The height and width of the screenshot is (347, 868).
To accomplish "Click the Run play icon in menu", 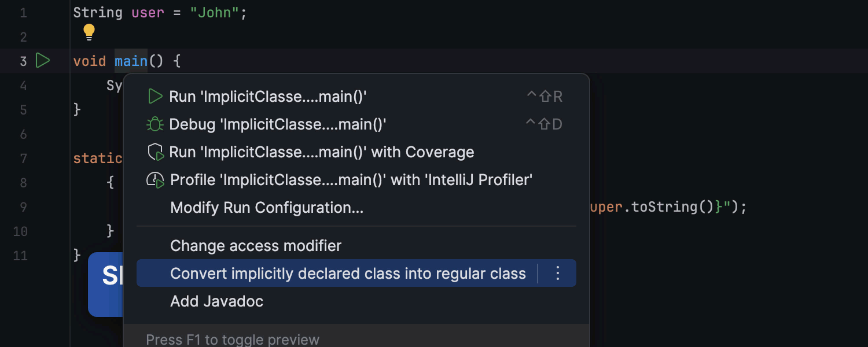I will tap(155, 97).
